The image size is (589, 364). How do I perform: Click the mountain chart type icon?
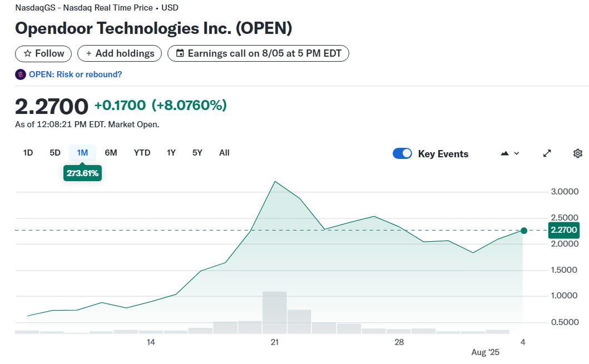click(x=504, y=153)
